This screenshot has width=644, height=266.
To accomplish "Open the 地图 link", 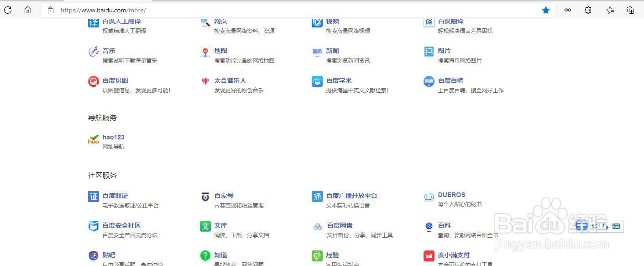I will (221, 51).
